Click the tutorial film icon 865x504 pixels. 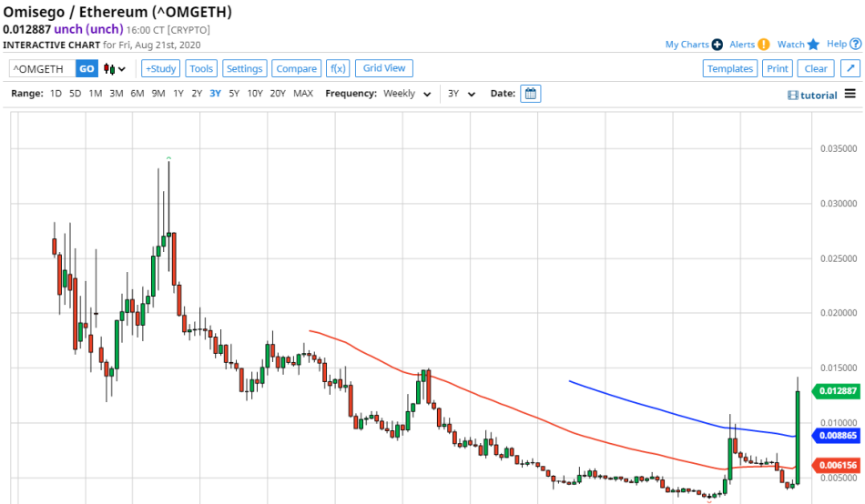click(x=793, y=96)
